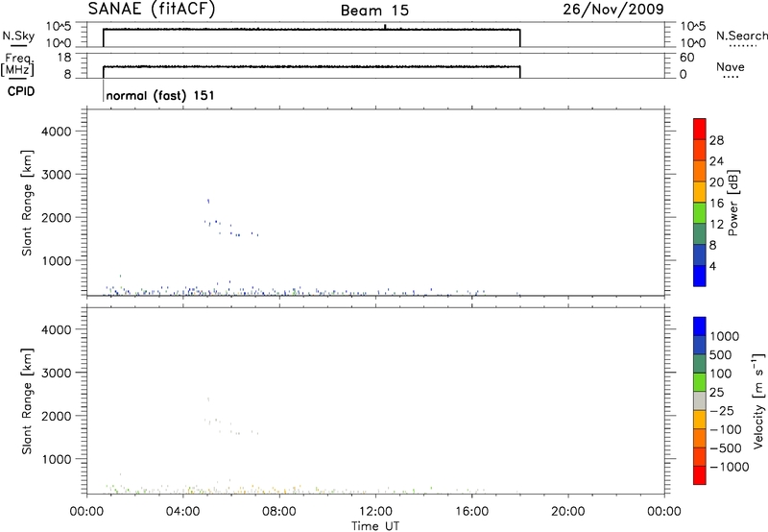This screenshot has height=532, width=768.
Task: Click the 16:00 time axis tick
Action: (x=471, y=512)
